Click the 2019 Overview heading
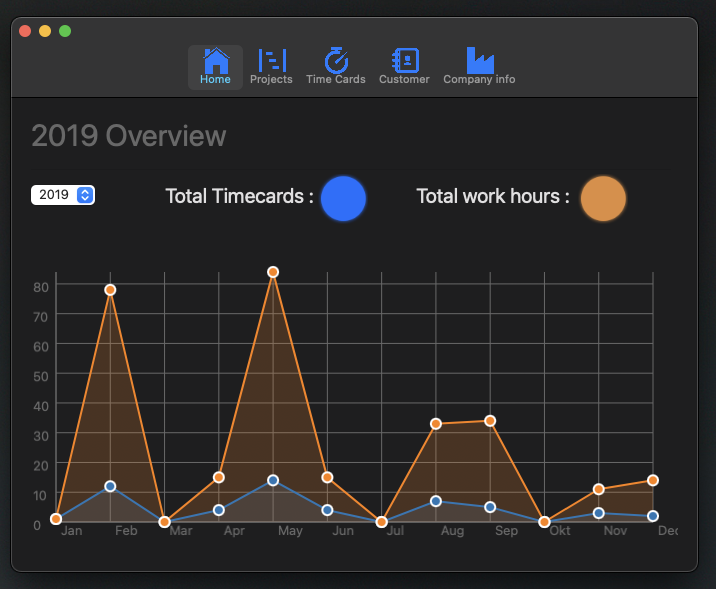The width and height of the screenshot is (716, 589). (x=129, y=136)
